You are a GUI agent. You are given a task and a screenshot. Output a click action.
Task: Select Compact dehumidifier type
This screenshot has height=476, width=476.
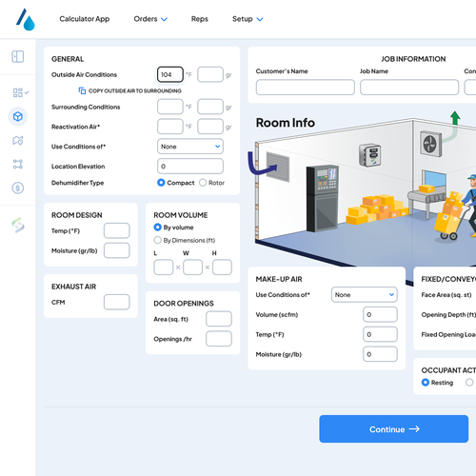point(161,183)
